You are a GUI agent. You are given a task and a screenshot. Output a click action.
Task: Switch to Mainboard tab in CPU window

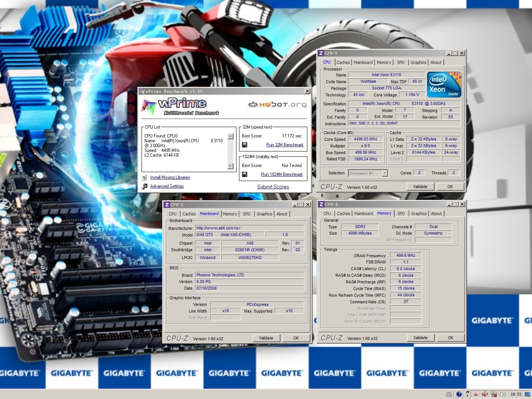[363, 62]
